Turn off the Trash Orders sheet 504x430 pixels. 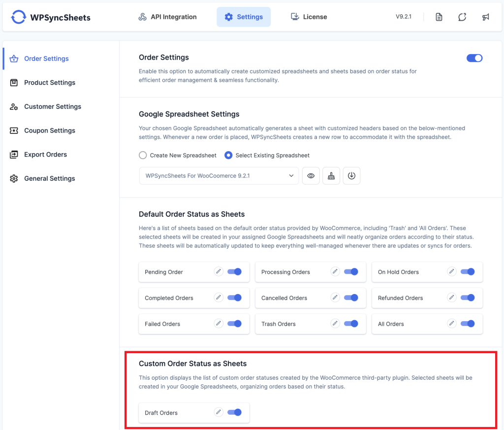(x=351, y=324)
